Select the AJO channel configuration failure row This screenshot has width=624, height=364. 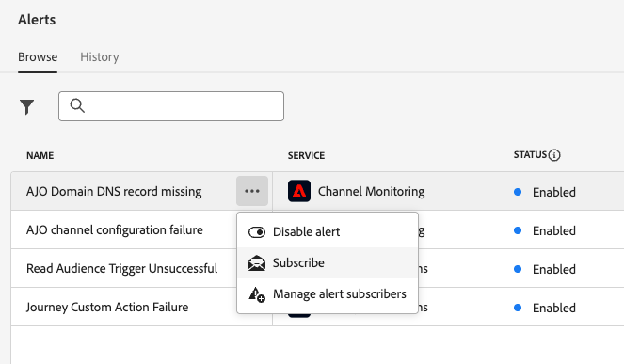point(115,229)
